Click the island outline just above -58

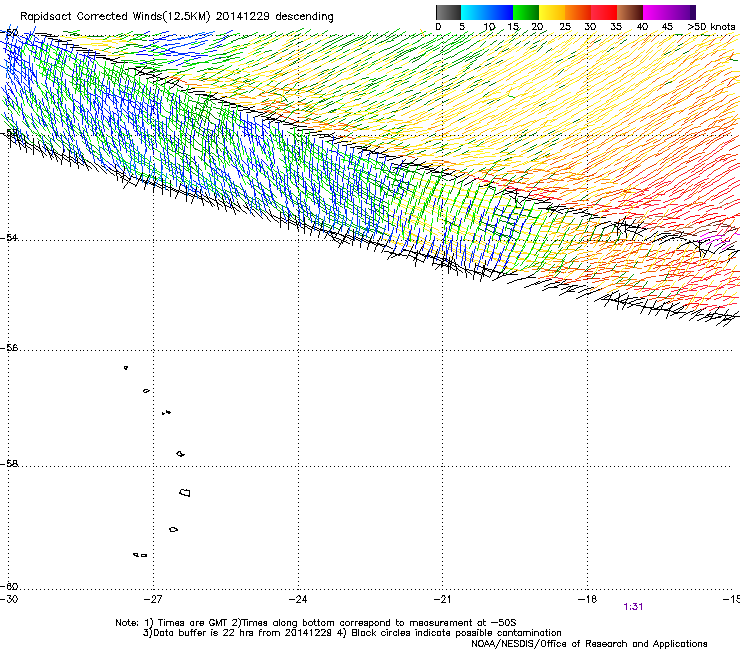[180, 454]
